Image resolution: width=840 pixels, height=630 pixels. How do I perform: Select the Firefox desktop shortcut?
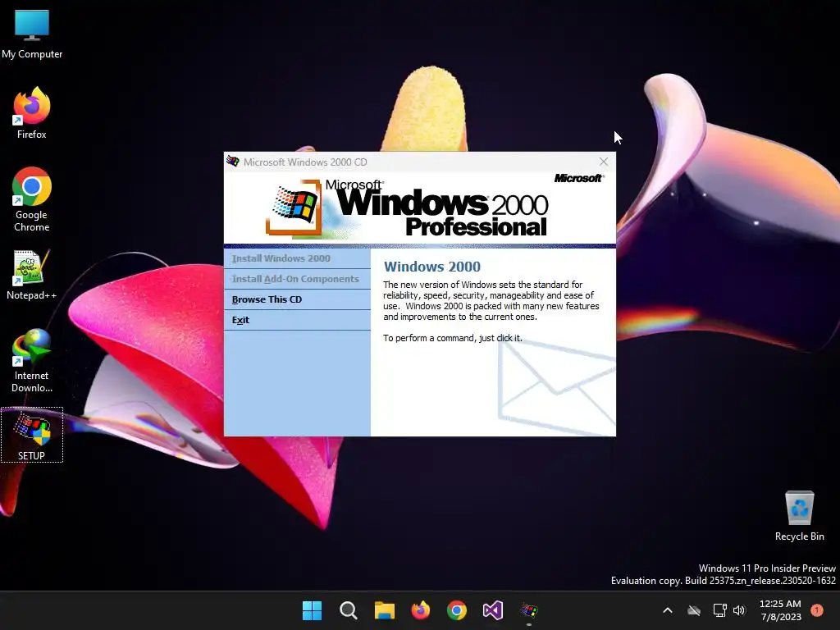click(32, 113)
